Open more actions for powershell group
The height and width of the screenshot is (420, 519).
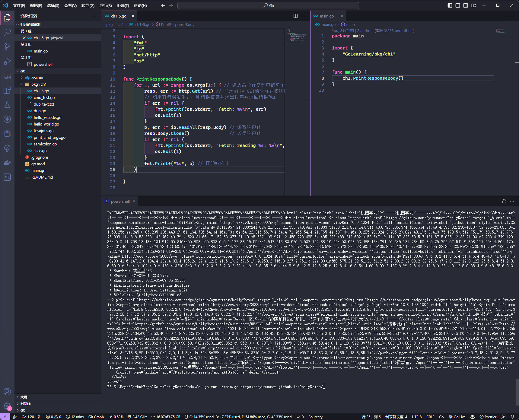coord(512,201)
